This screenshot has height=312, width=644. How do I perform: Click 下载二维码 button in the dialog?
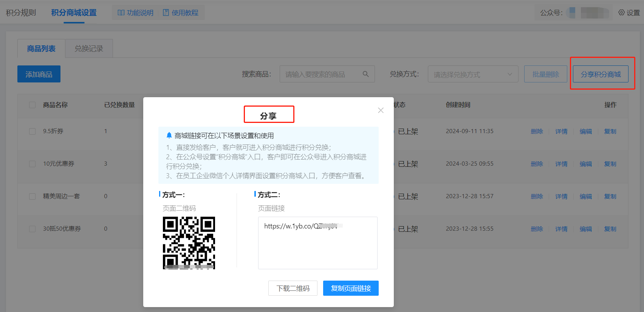coord(293,288)
